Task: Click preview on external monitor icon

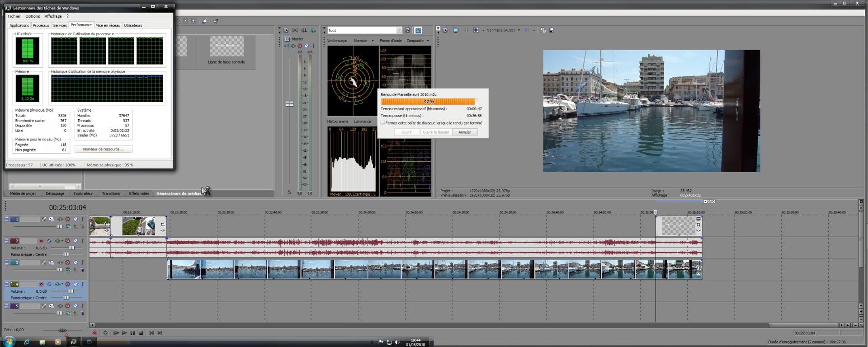Action: pos(456,30)
